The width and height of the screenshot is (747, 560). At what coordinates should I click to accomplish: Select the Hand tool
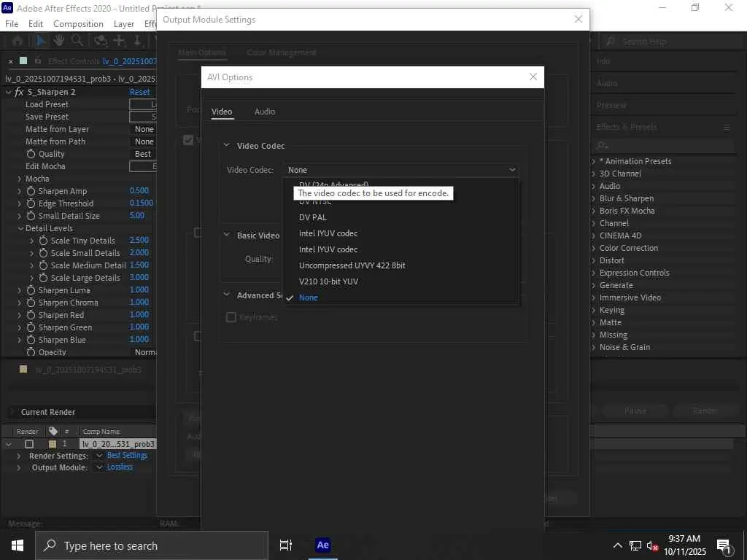pyautogui.click(x=58, y=41)
